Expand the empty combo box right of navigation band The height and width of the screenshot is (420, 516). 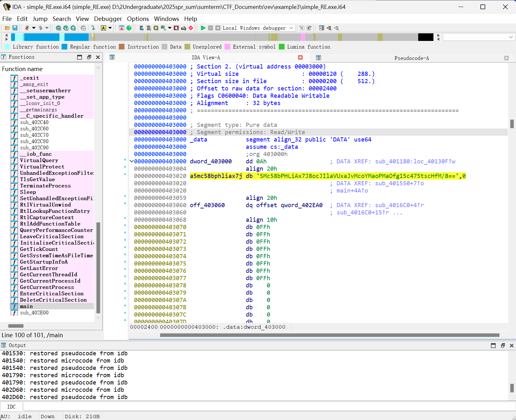coord(511,37)
